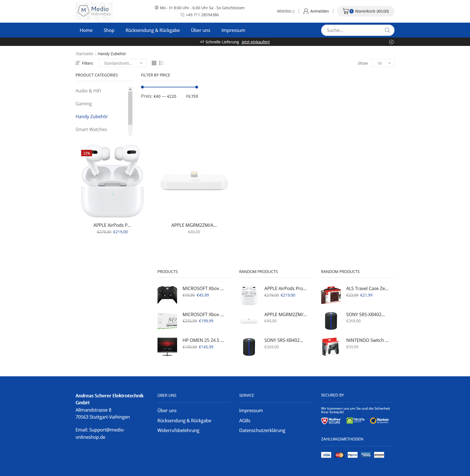Viewport: 470px width, 476px height.
Task: Click the PayPal payment icon
Action: click(x=352, y=455)
